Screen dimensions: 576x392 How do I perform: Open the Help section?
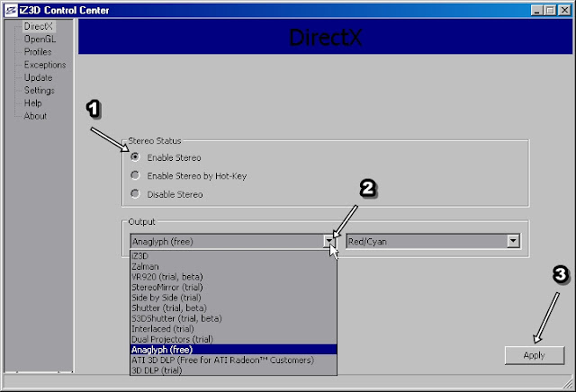pyautogui.click(x=32, y=103)
